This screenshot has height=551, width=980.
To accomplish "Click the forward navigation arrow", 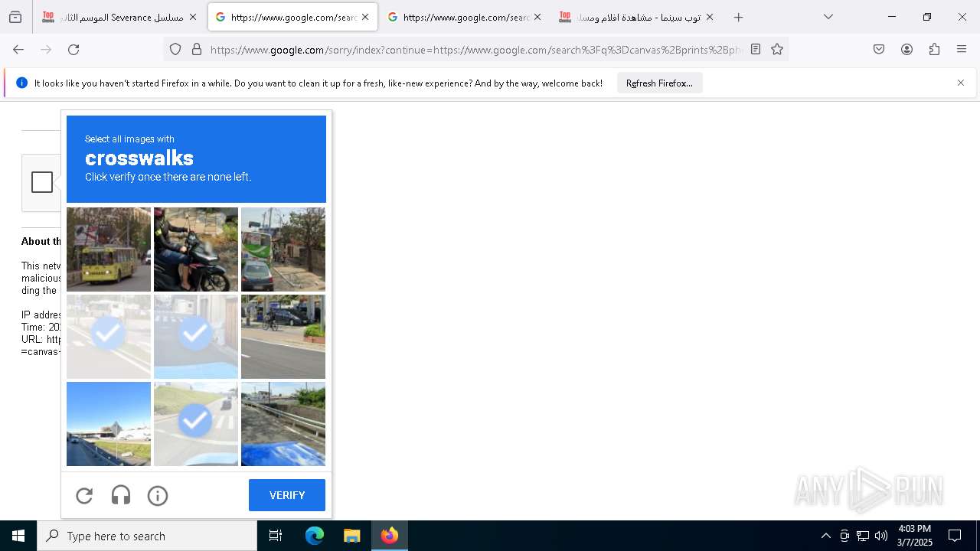I will [46, 49].
